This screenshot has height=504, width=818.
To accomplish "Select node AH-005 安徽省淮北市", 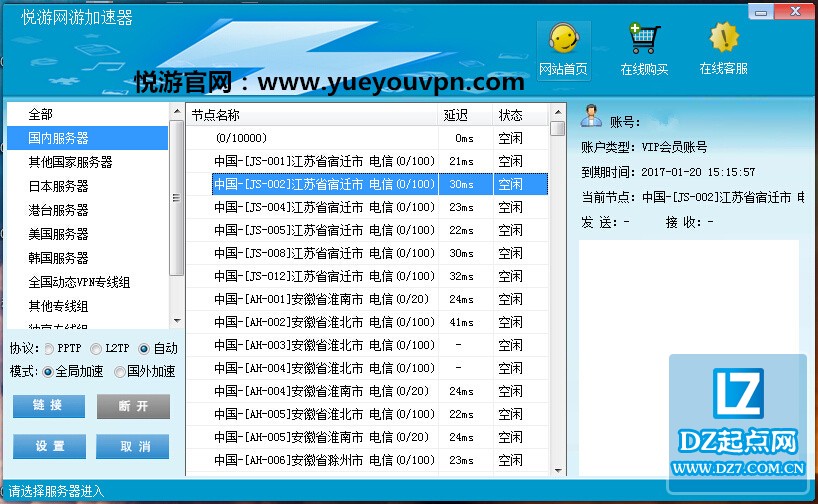I will click(x=367, y=414).
